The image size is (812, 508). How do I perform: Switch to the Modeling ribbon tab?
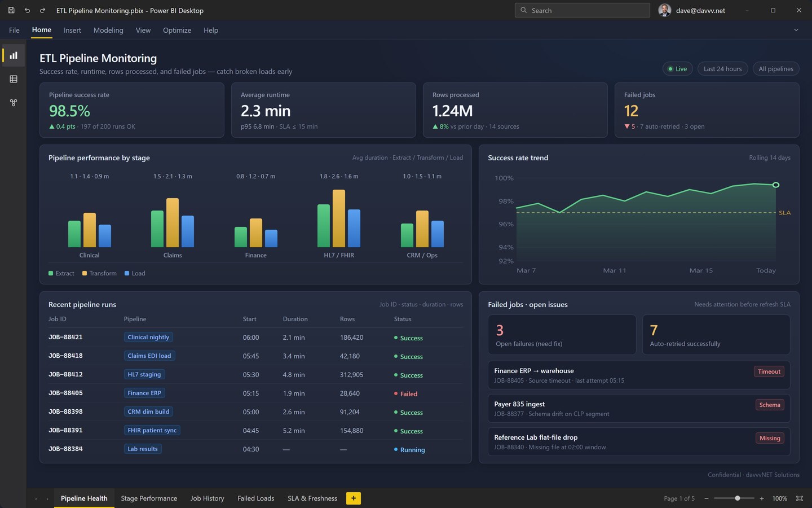click(x=108, y=30)
